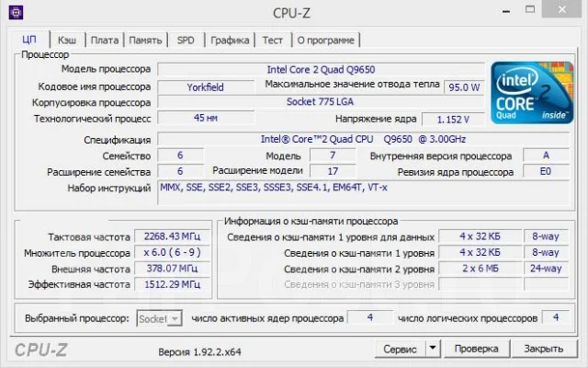This screenshot has width=588, height=368.
Task: Click the empty L3 cache size field
Action: point(480,284)
